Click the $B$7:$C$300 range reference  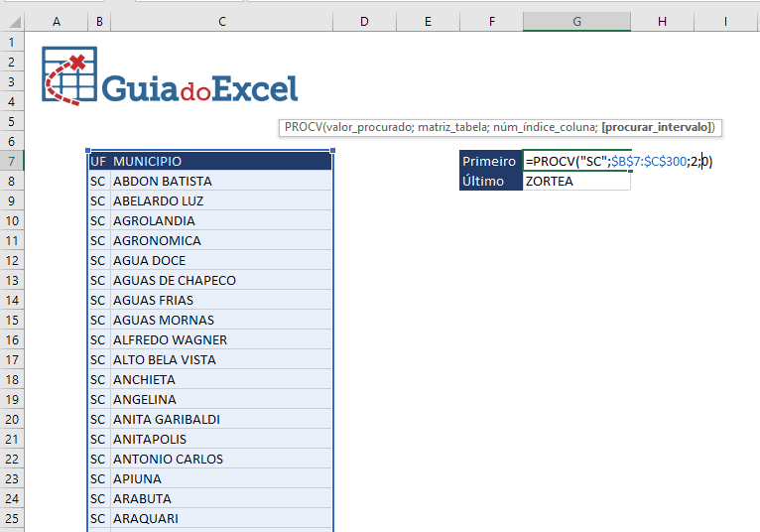(x=649, y=162)
